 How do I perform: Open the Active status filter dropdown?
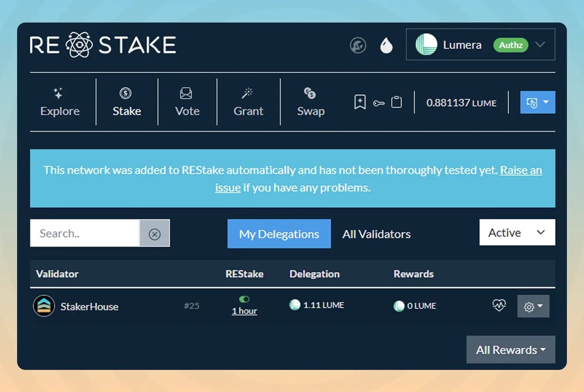click(517, 232)
